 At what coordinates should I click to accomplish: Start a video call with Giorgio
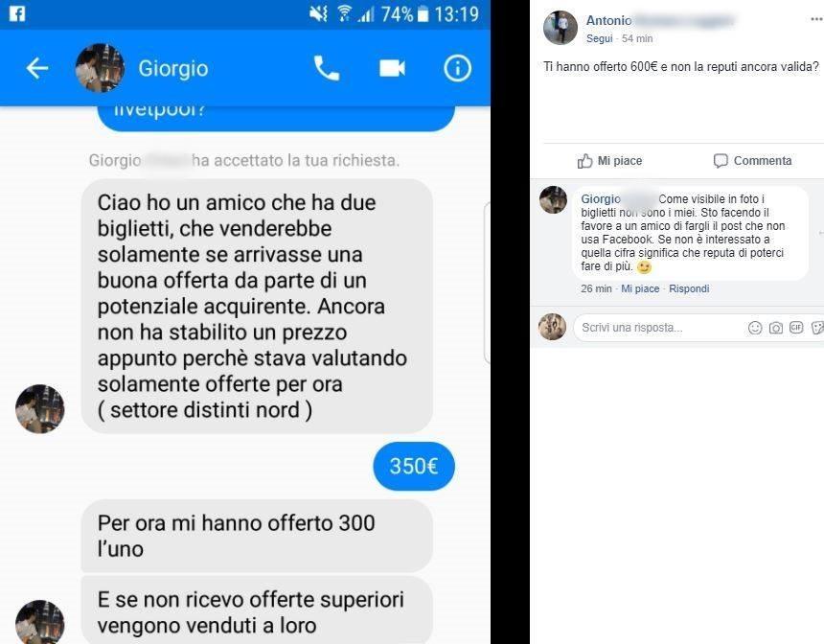pyautogui.click(x=392, y=68)
